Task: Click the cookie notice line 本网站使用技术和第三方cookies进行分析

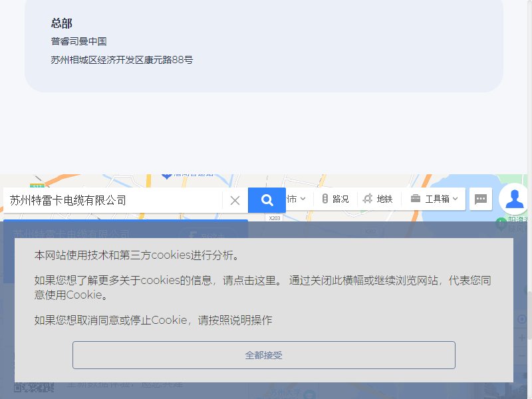Action: (137, 255)
